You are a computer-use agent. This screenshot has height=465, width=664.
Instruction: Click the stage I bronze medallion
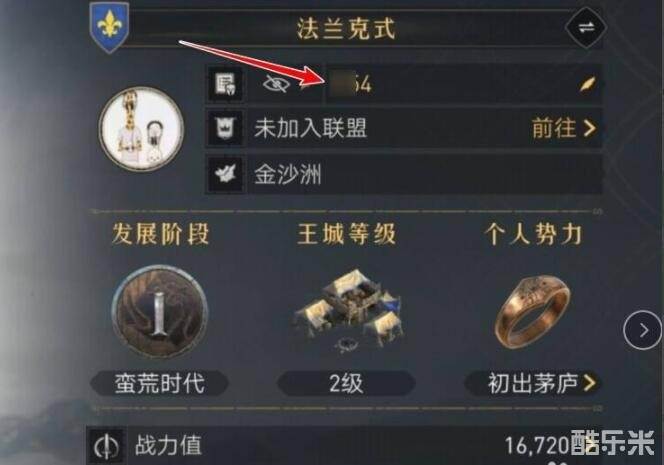[x=160, y=313]
